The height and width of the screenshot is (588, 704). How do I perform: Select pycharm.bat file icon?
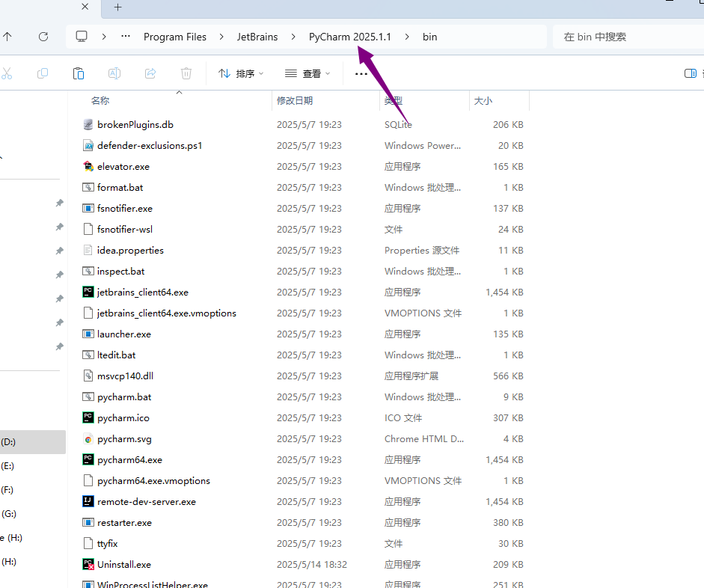click(88, 396)
